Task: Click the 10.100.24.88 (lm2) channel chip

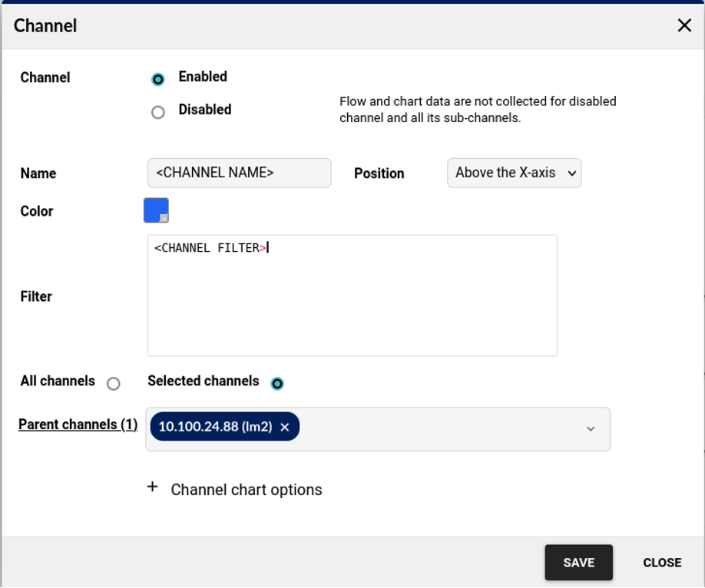Action: (215, 428)
